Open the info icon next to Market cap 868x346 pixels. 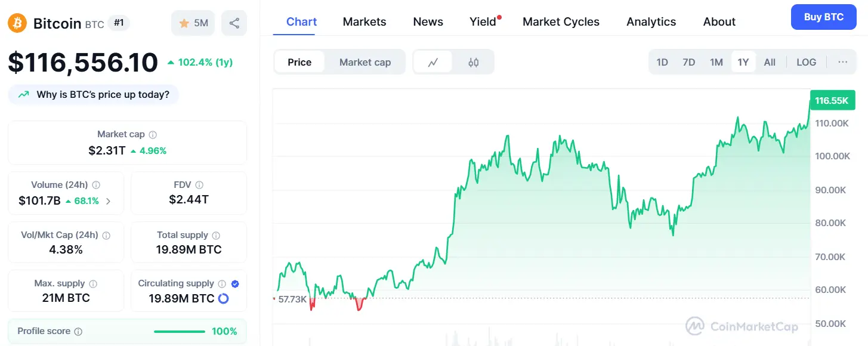coord(153,135)
